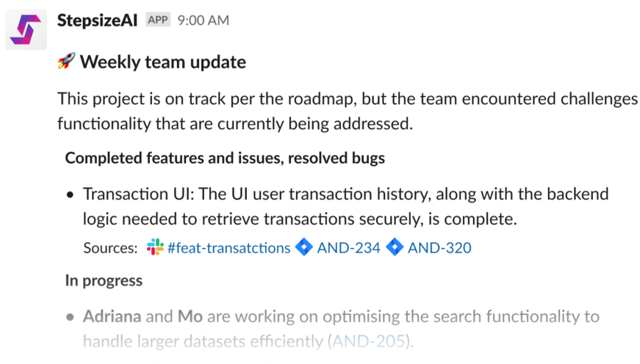Click the Completed features and issues heading
Viewport: 640px width, 364px height.
pos(225,157)
